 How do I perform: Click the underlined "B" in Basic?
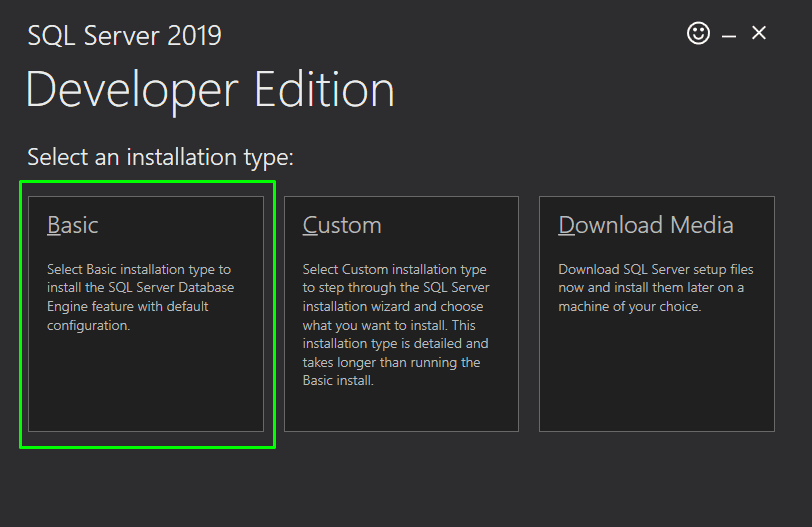tap(54, 226)
